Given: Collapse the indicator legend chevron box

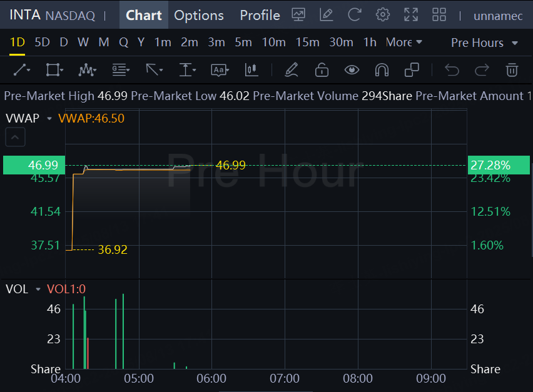Looking at the screenshot, I should click(x=15, y=138).
